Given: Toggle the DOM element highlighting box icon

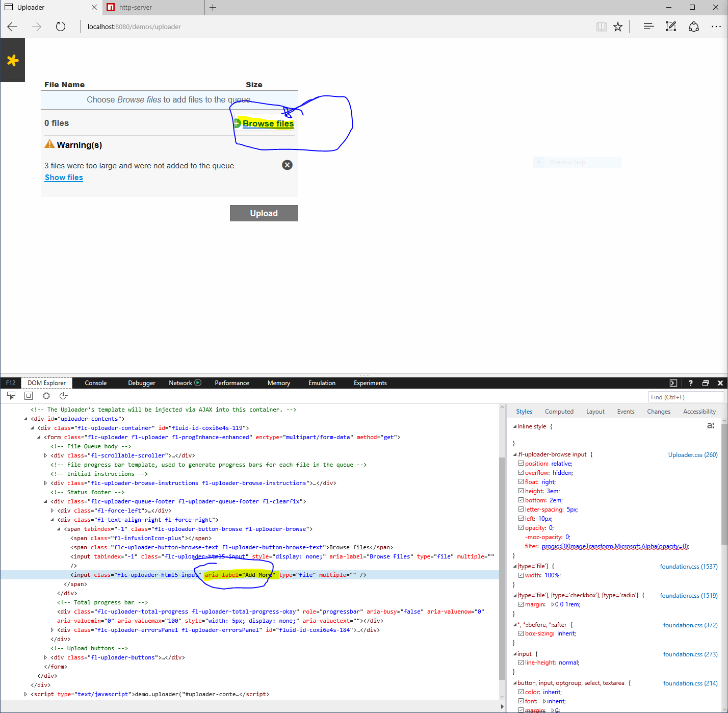Looking at the screenshot, I should pyautogui.click(x=29, y=396).
